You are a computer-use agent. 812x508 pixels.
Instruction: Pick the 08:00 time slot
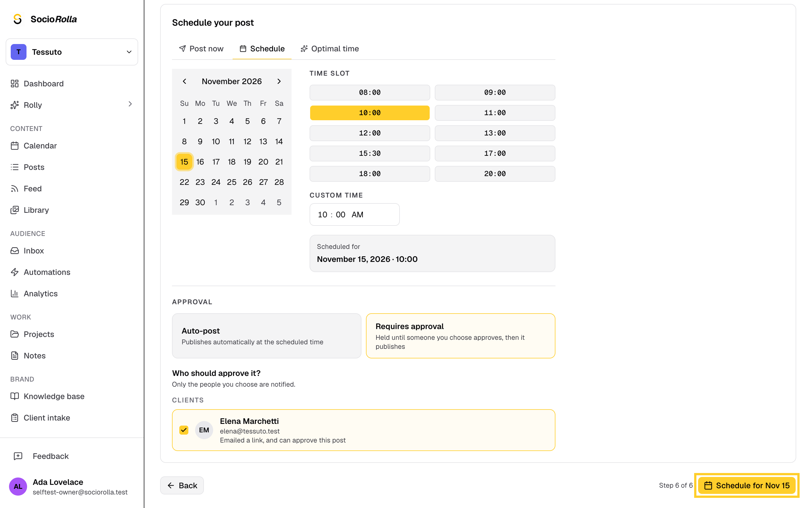[369, 92]
